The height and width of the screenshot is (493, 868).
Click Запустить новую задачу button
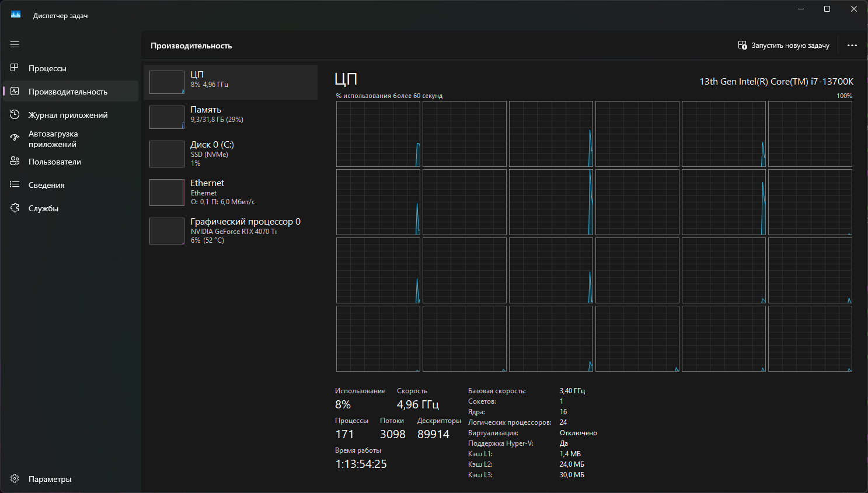783,46
